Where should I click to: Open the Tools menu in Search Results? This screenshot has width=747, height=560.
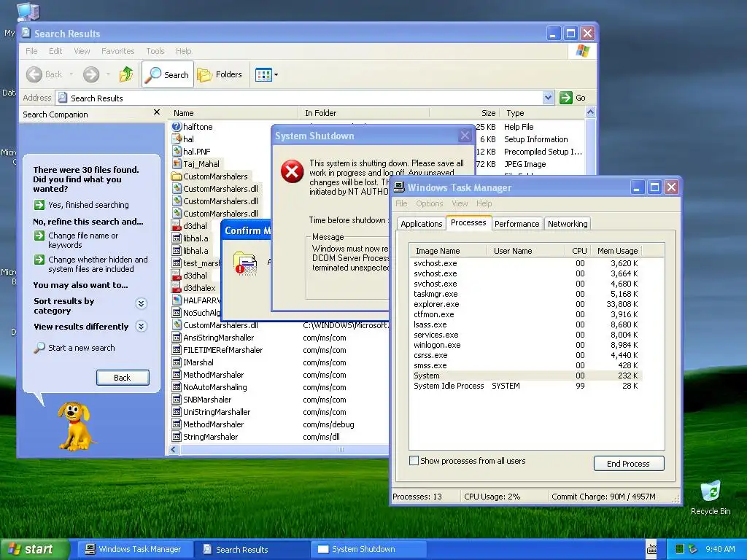(155, 51)
